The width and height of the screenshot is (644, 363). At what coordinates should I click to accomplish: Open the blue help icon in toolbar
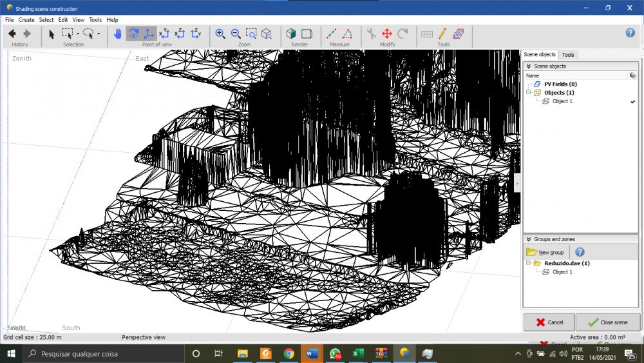coord(630,33)
